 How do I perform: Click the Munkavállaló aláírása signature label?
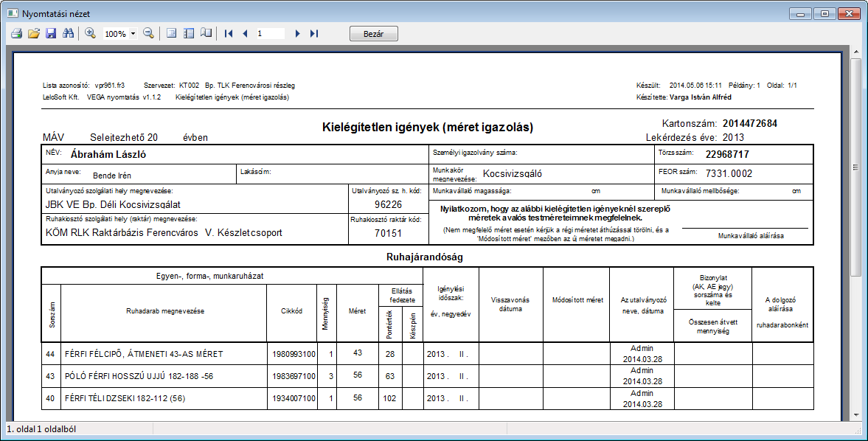coord(751,236)
